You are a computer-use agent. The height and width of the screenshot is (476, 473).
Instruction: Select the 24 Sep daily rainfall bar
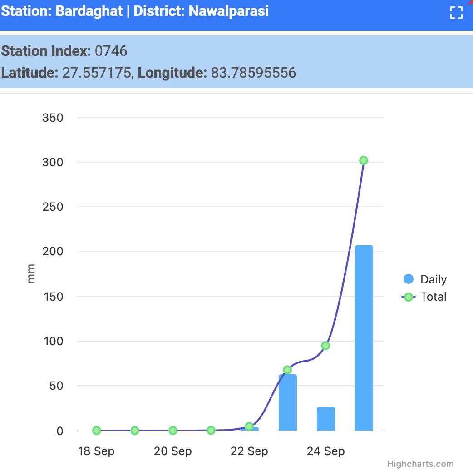(x=326, y=419)
